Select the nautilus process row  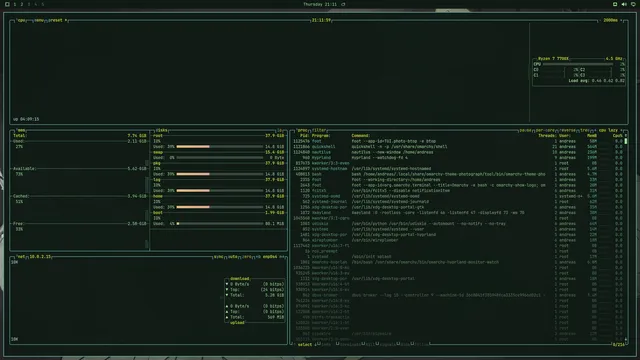click(x=458, y=152)
